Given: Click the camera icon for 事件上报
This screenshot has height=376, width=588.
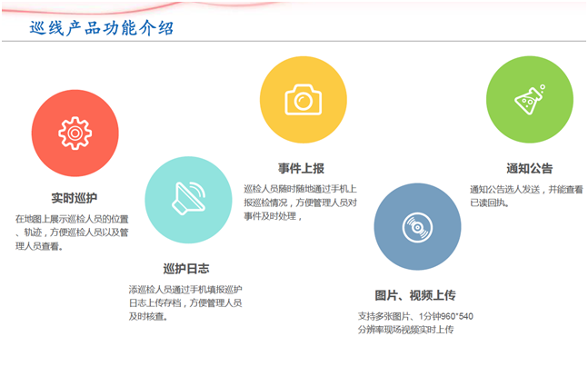Looking at the screenshot, I should [x=304, y=100].
